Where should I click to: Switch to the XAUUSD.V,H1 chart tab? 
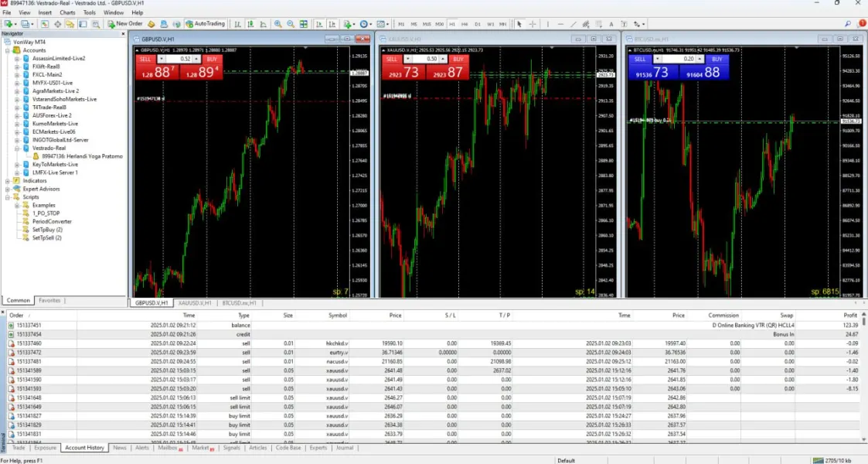195,303
